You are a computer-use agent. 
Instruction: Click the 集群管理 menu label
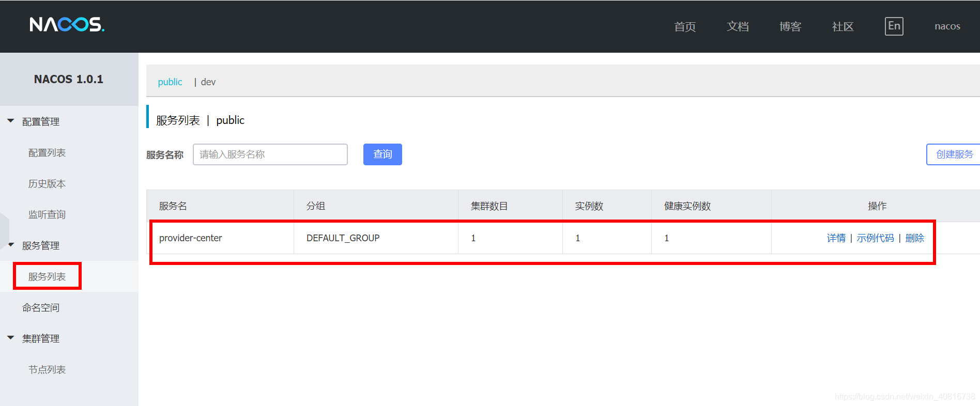click(41, 339)
